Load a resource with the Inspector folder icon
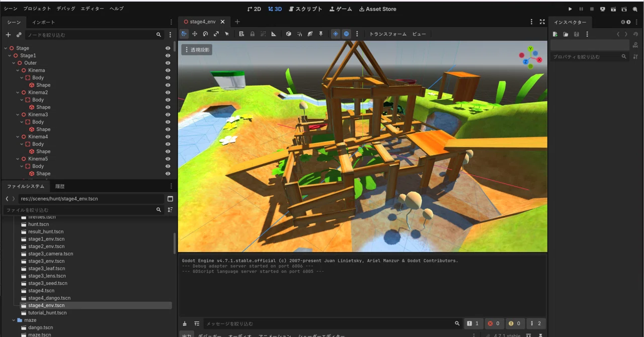 click(566, 34)
